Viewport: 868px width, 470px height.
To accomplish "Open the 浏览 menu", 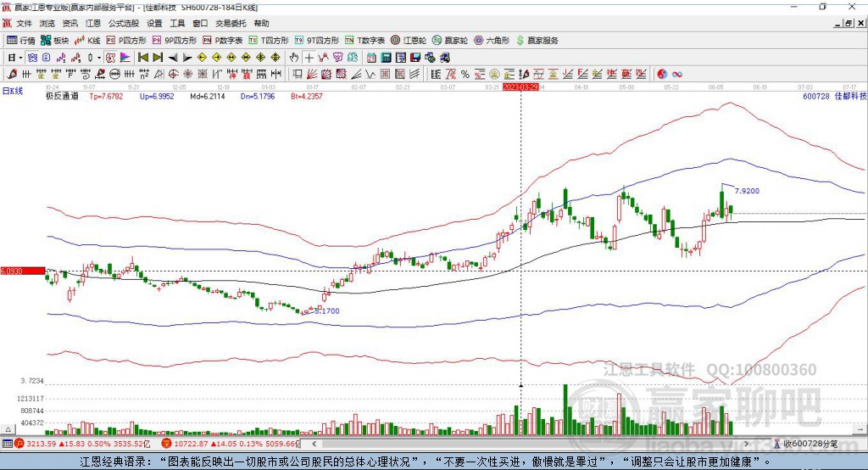I will (47, 23).
